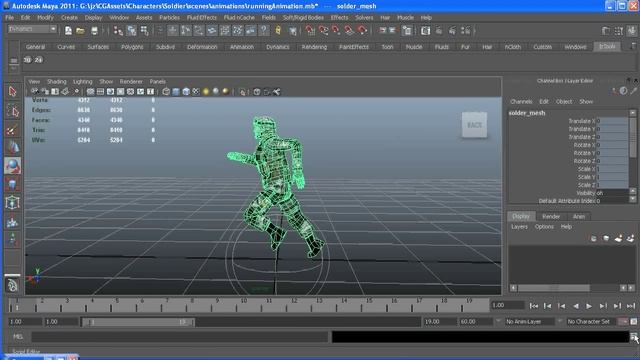Open the Layers menu in Layer Editor
This screenshot has width=640, height=360.
519,227
